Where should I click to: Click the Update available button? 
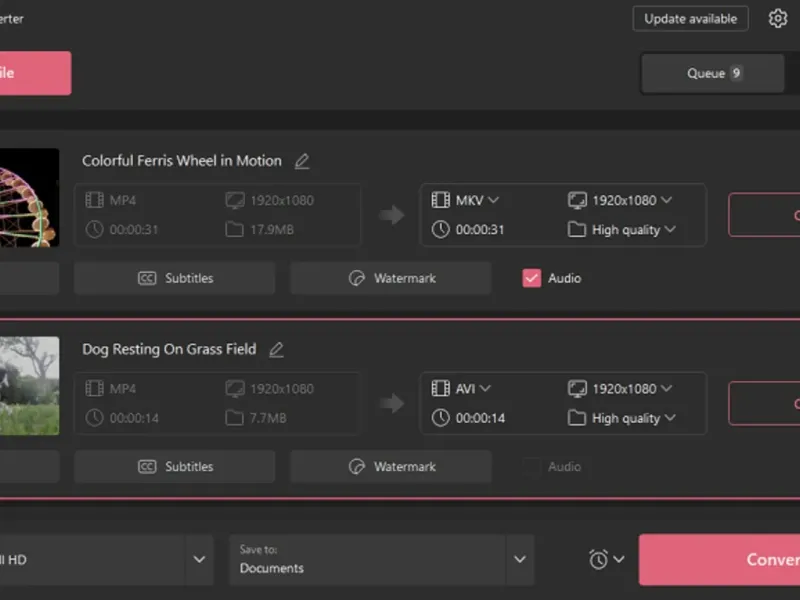click(690, 19)
